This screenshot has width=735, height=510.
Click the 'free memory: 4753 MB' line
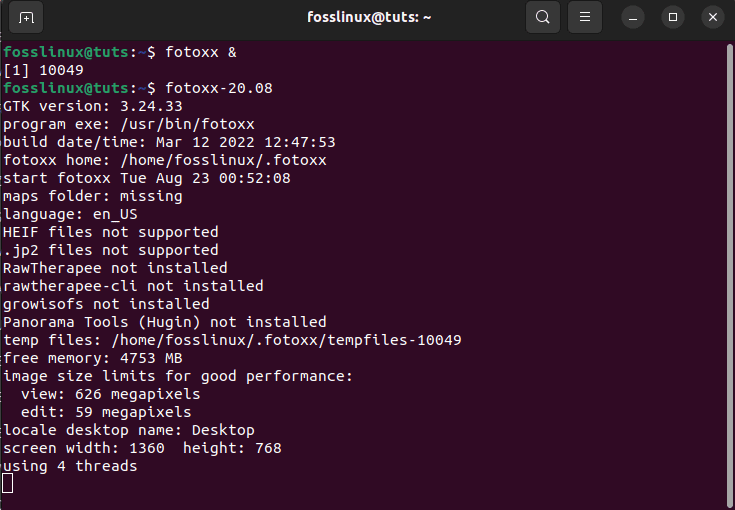(93, 358)
